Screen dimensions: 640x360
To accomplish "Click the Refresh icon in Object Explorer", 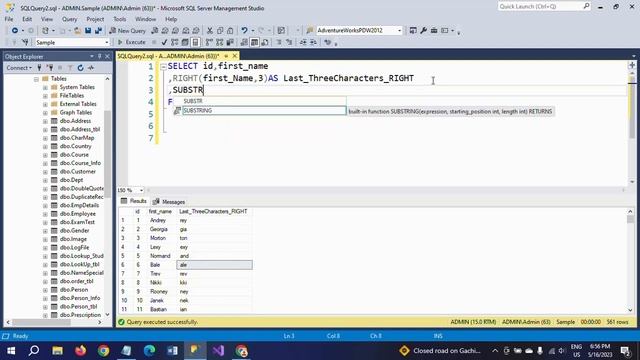I will 80,68.
